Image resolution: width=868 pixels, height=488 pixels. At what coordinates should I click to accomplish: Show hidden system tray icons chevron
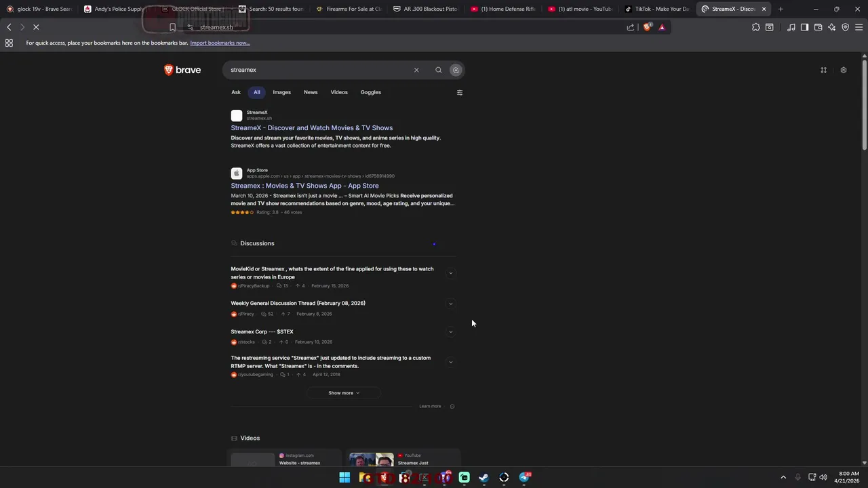pos(783,477)
